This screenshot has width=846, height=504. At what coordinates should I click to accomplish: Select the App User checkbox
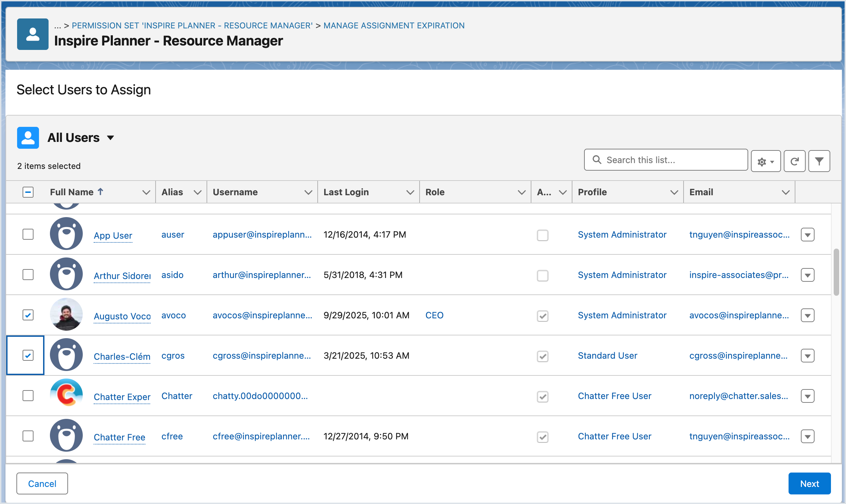click(x=28, y=234)
